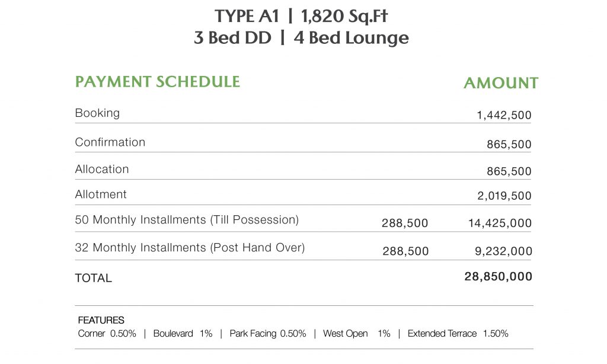The width and height of the screenshot is (607, 364).
Task: Select the Booking row label
Action: pos(97,113)
